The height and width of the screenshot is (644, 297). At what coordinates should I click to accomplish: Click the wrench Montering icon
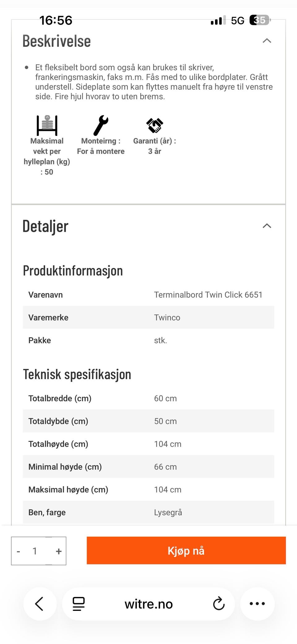101,125
